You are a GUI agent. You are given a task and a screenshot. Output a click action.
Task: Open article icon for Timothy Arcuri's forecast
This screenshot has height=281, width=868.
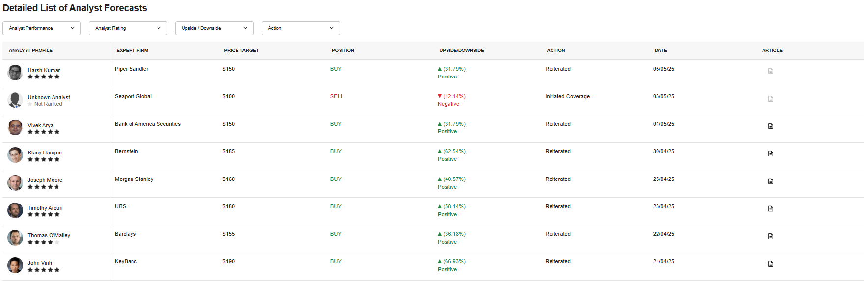(x=770, y=209)
